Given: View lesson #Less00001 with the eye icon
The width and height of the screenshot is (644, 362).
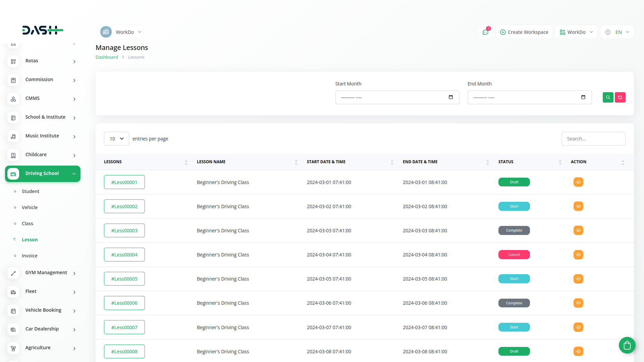Looking at the screenshot, I should 578,182.
